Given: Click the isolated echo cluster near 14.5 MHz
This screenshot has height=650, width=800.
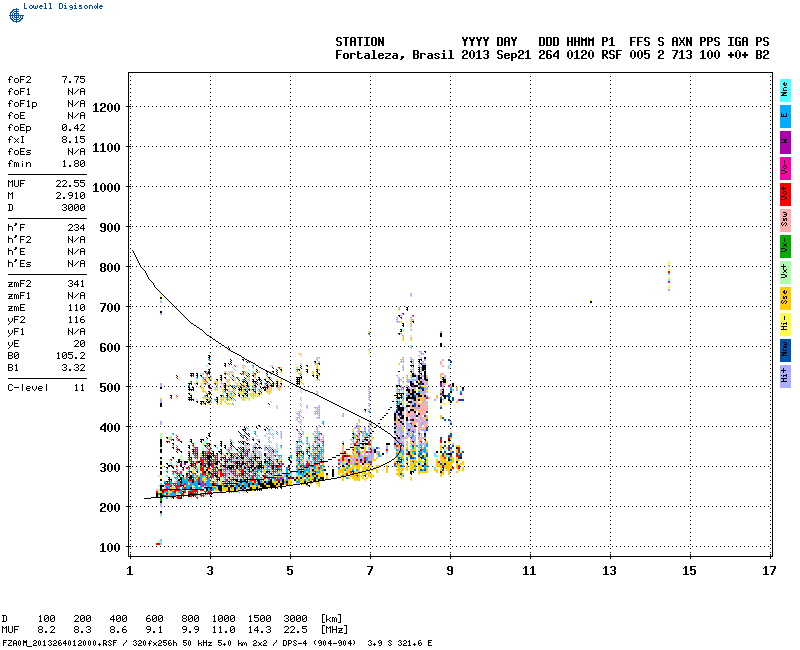Looking at the screenshot, I should click(x=668, y=275).
